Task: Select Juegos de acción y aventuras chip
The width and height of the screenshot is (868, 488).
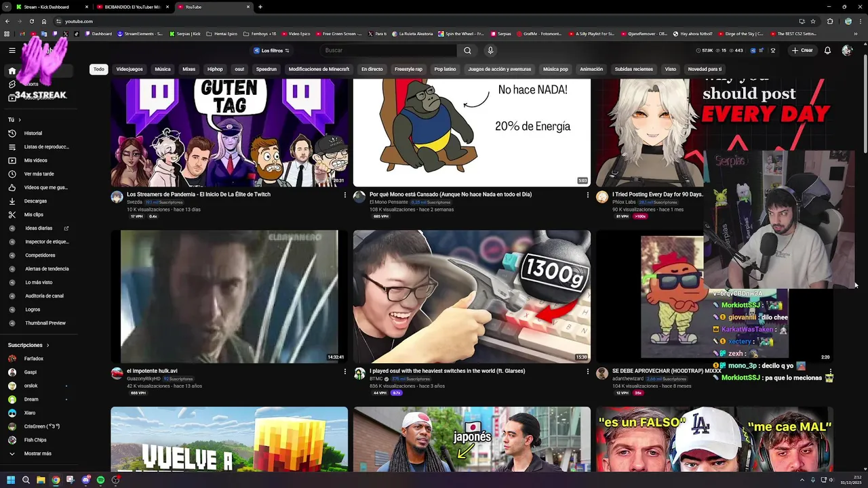Action: pos(500,69)
